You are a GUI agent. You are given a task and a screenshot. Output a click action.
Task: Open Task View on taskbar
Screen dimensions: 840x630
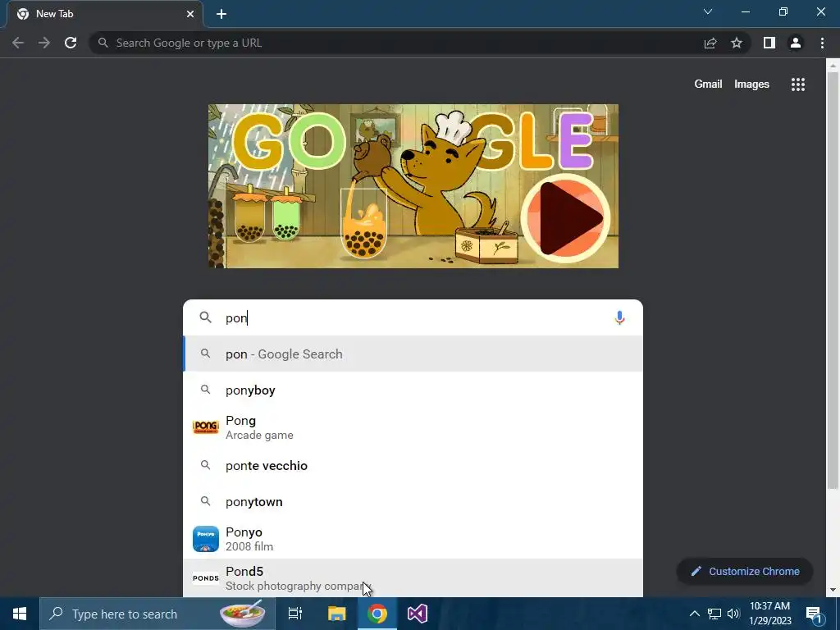pos(295,614)
